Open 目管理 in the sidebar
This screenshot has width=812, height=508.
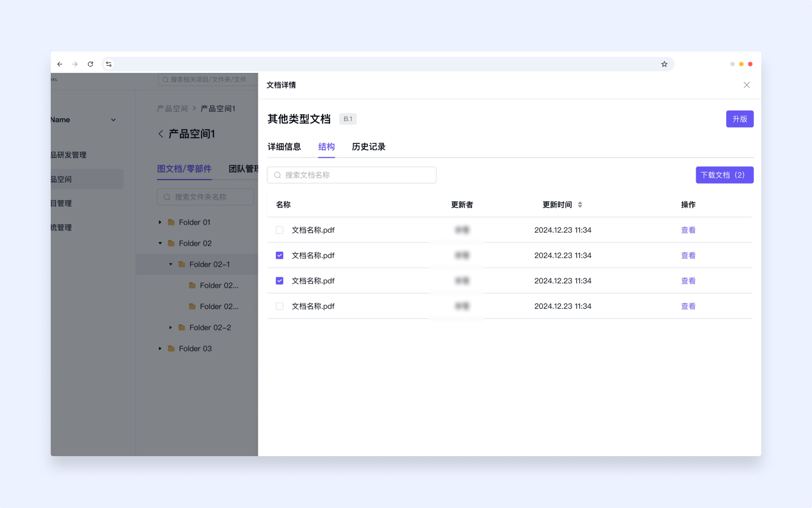pos(61,203)
